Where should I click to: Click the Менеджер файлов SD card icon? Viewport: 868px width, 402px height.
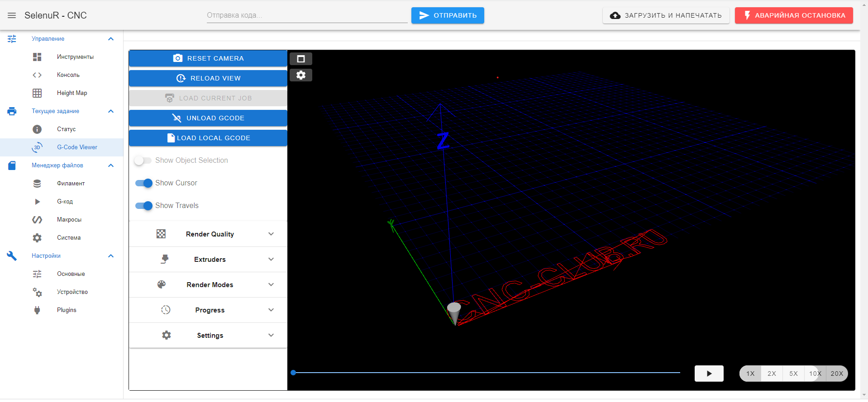12,166
